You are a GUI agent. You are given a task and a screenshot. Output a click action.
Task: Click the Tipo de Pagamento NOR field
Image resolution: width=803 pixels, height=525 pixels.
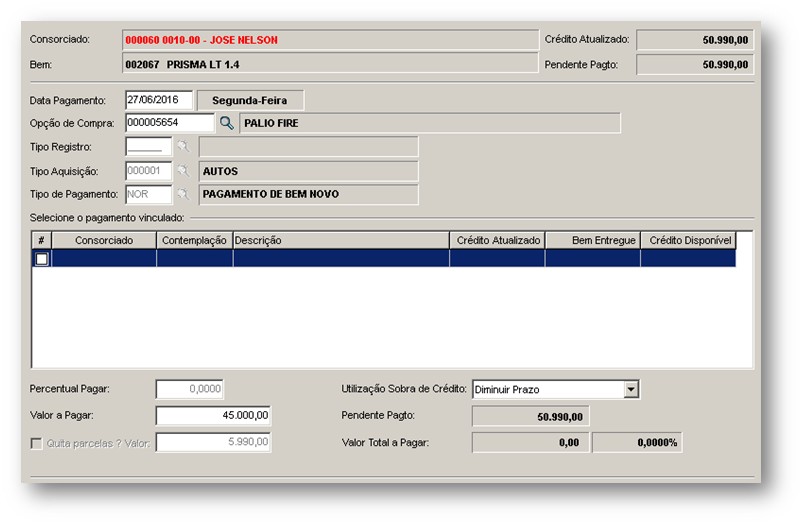(149, 194)
